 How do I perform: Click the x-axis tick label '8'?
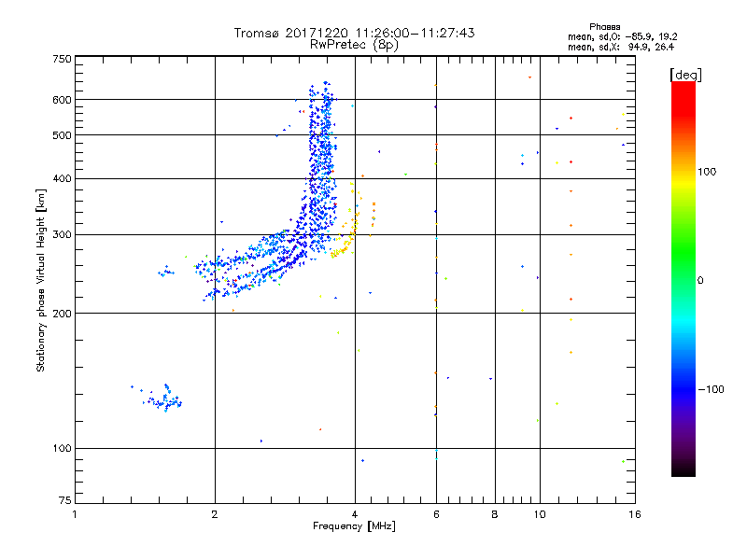pos(495,514)
